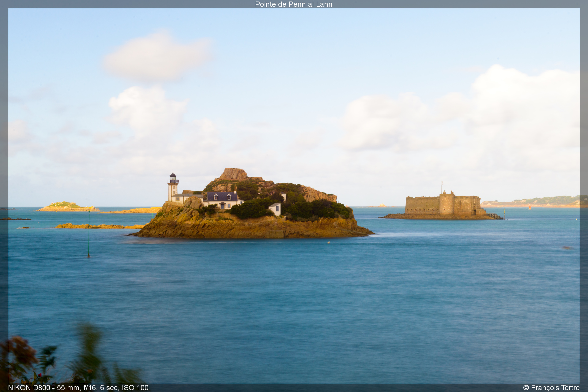Click the title 'Pointe de Penn al Lann'
Viewport: 588px width, 392px height.
(294, 4)
